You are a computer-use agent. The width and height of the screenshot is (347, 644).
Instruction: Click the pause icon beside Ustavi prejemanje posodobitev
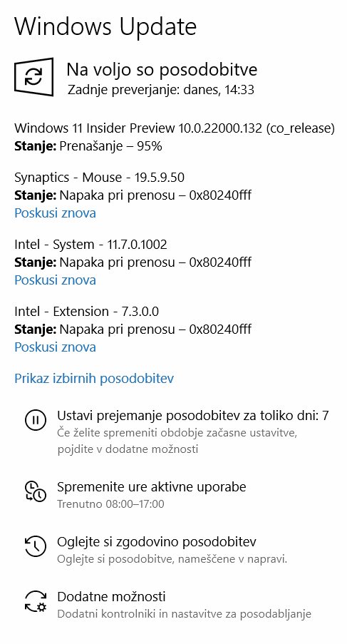(x=36, y=420)
